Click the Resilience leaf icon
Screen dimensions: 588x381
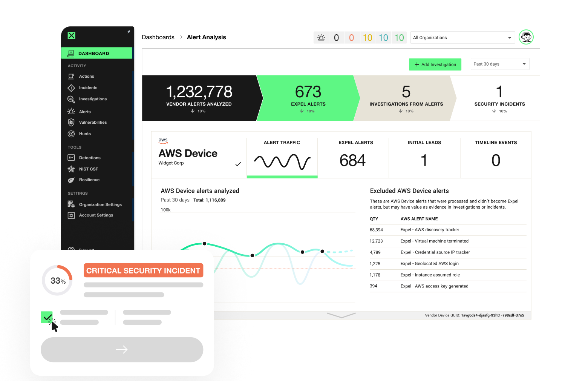point(71,180)
